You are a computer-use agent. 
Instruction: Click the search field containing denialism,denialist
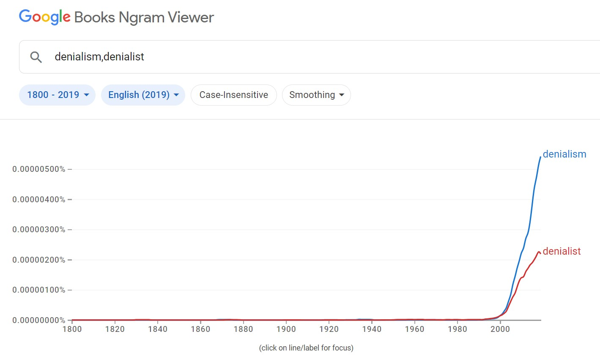[296, 57]
